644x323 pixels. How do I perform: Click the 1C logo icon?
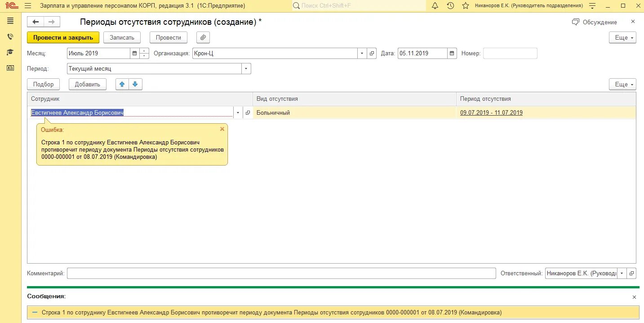coord(12,6)
